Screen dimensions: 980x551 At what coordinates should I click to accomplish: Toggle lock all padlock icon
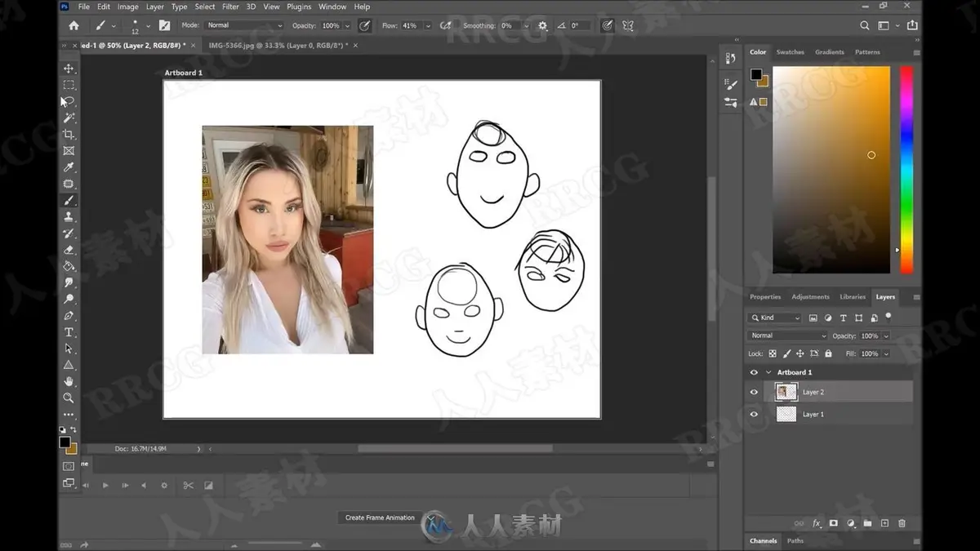tap(828, 353)
